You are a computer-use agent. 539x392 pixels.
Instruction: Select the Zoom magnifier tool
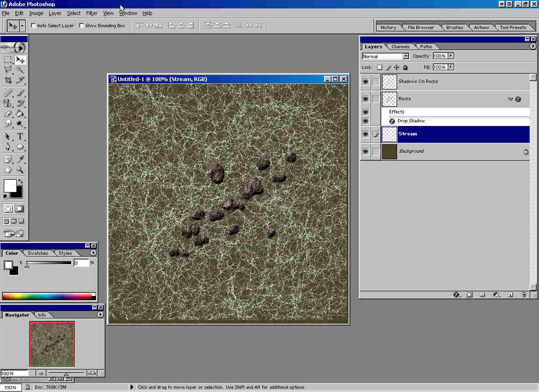click(21, 170)
